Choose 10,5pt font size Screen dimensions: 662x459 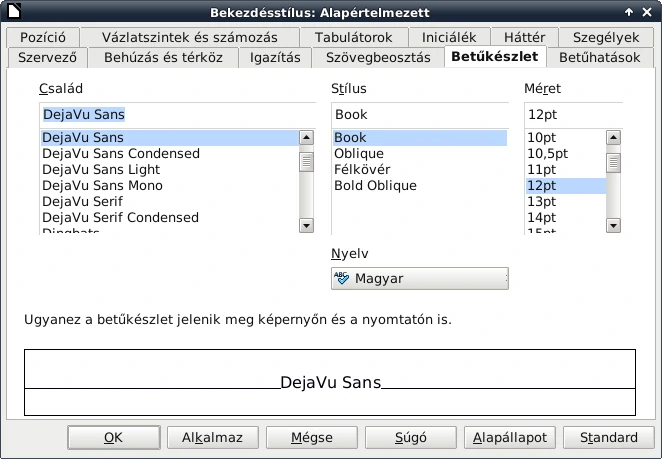tap(566, 154)
